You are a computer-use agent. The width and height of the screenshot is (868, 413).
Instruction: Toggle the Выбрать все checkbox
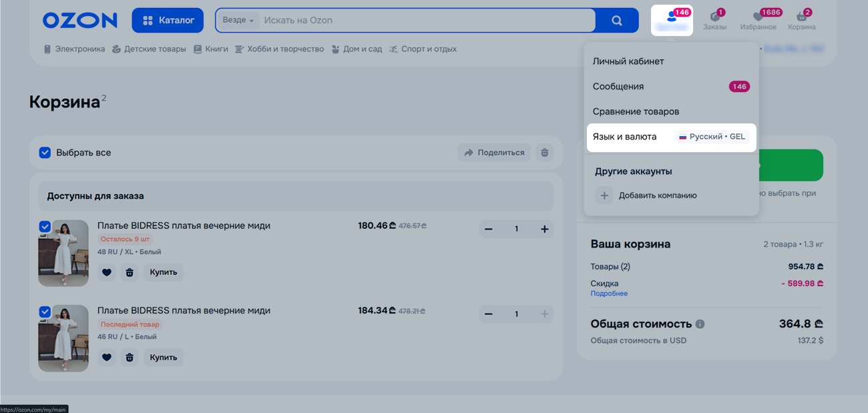click(x=45, y=153)
